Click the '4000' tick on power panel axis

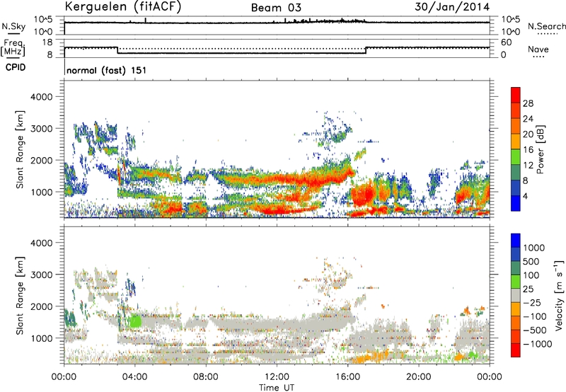(42, 97)
